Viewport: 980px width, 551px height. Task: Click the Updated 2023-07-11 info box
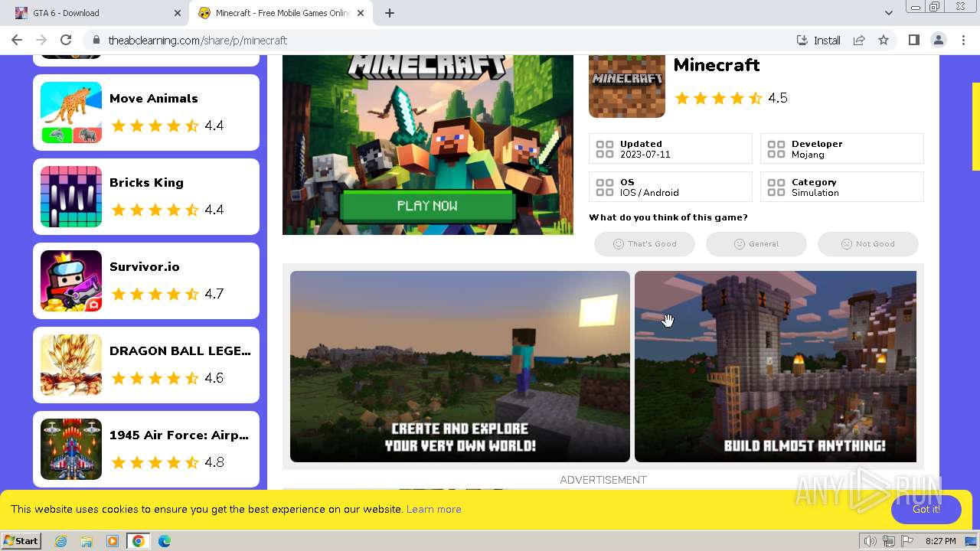point(671,148)
